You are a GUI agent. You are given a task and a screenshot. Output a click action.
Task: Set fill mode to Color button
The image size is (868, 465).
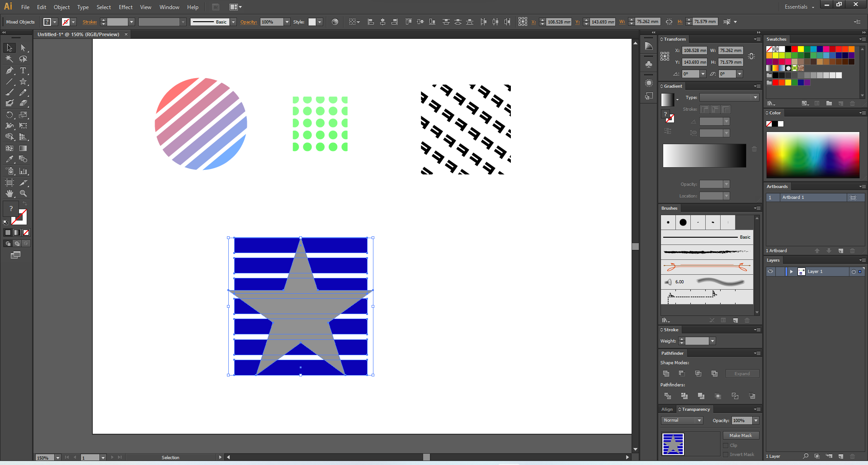(8, 233)
